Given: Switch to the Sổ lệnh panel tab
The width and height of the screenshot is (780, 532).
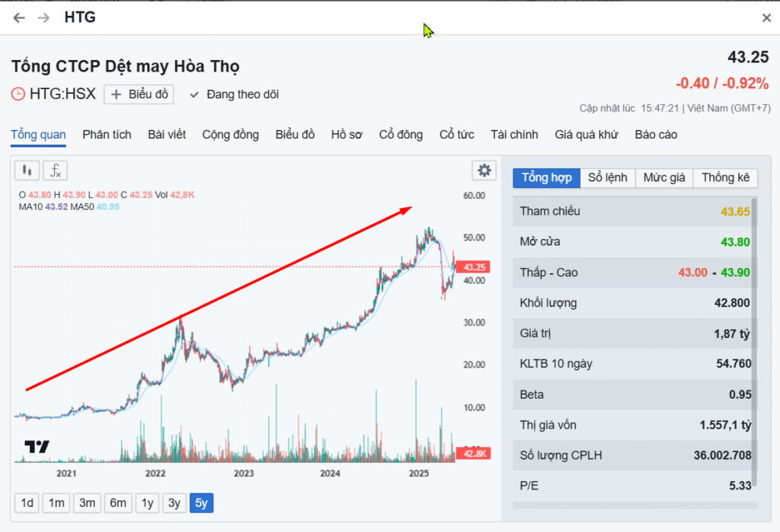Looking at the screenshot, I should point(607,178).
